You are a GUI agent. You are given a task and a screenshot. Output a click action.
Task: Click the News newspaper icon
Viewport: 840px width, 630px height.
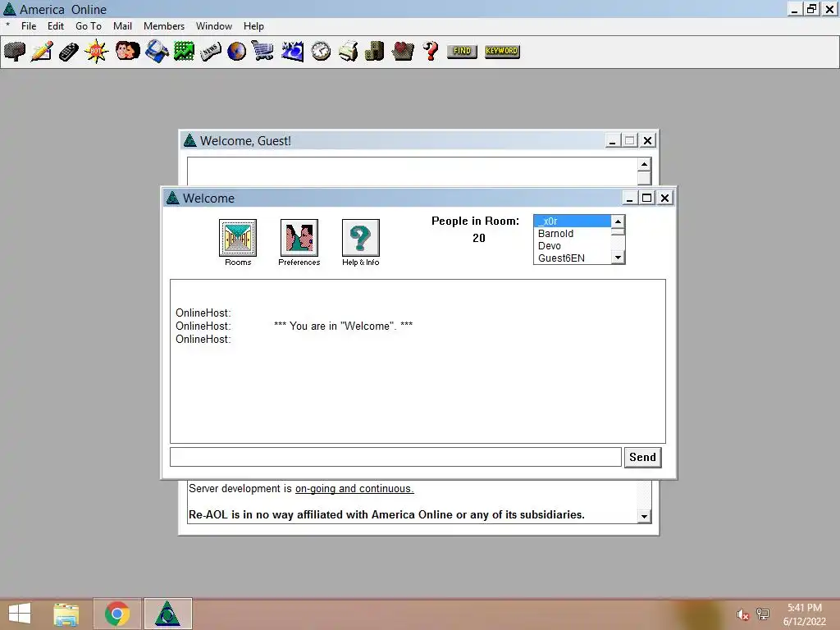(x=211, y=52)
